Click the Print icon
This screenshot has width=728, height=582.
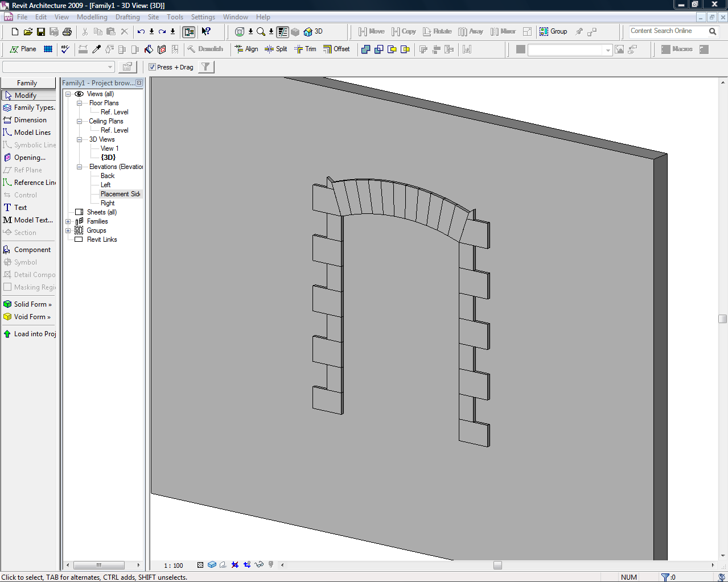[x=67, y=32]
